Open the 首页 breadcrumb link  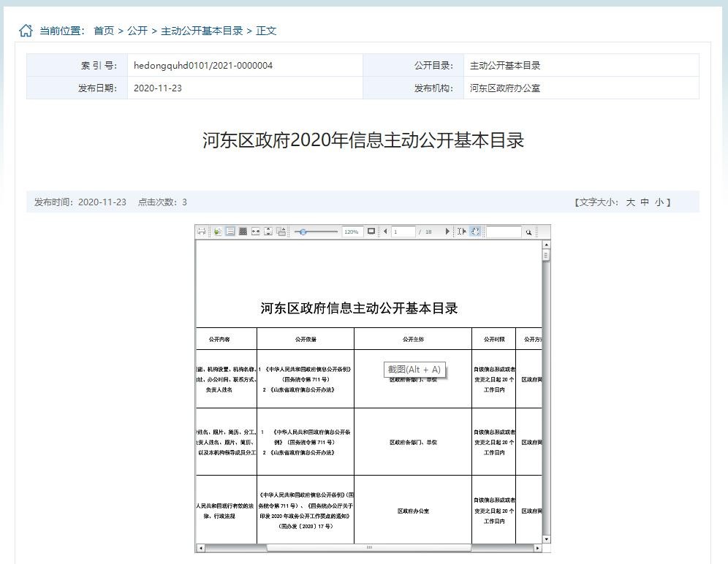coord(104,31)
